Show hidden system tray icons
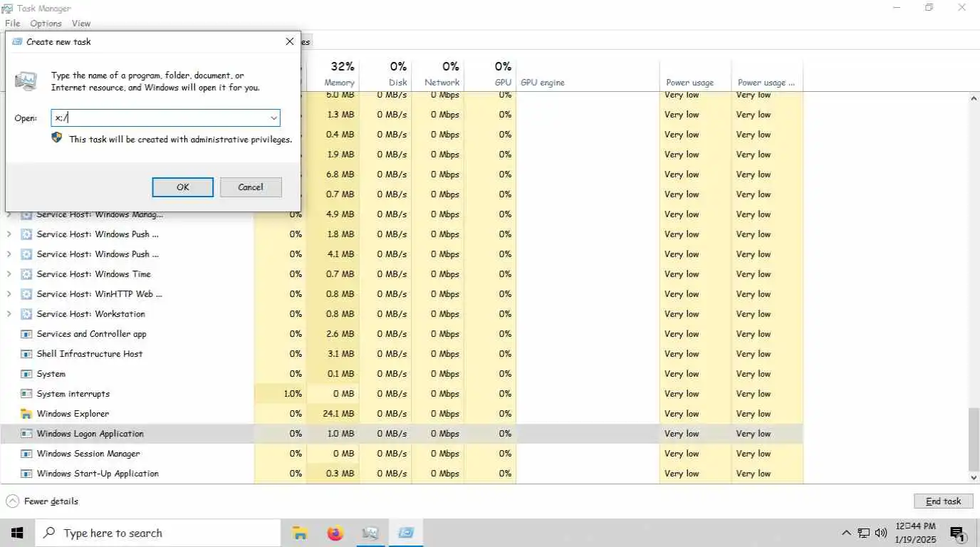This screenshot has width=980, height=547. tap(846, 533)
